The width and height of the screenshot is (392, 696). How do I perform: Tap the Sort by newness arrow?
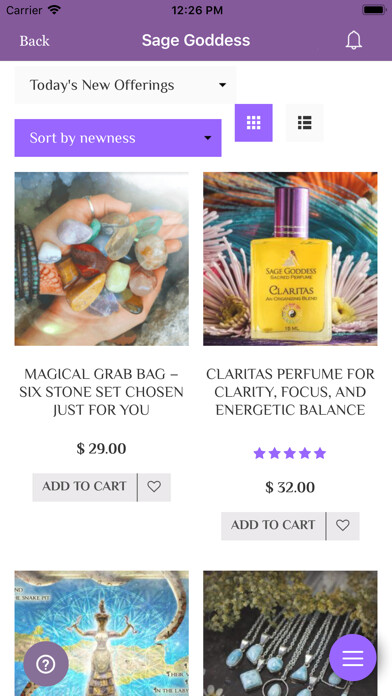pyautogui.click(x=207, y=138)
